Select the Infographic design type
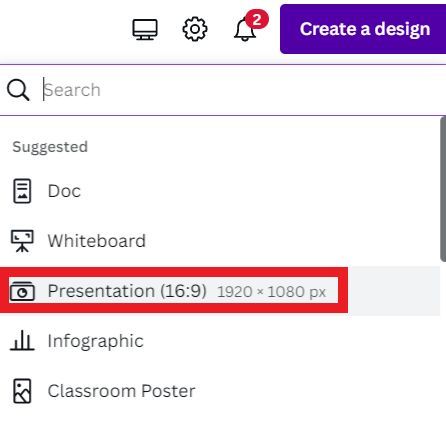The width and height of the screenshot is (446, 424). pyautogui.click(x=220, y=341)
